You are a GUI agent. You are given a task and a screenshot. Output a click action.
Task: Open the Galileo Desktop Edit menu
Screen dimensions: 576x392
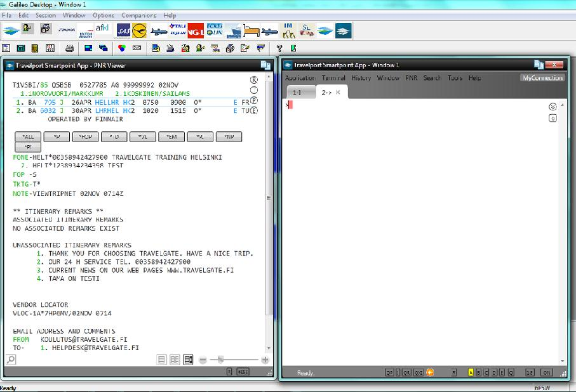pyautogui.click(x=23, y=15)
